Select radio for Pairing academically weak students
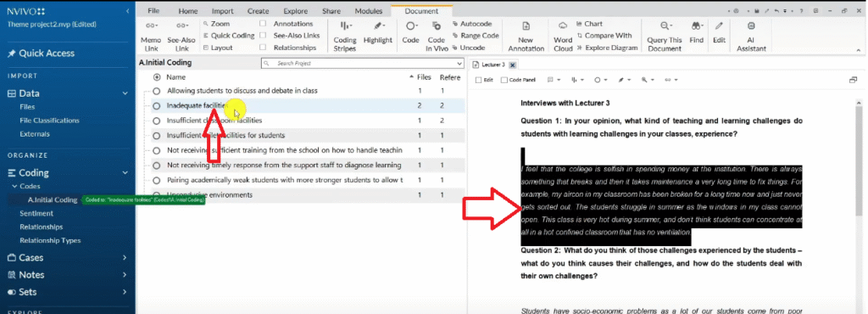The image size is (868, 314). (x=156, y=181)
